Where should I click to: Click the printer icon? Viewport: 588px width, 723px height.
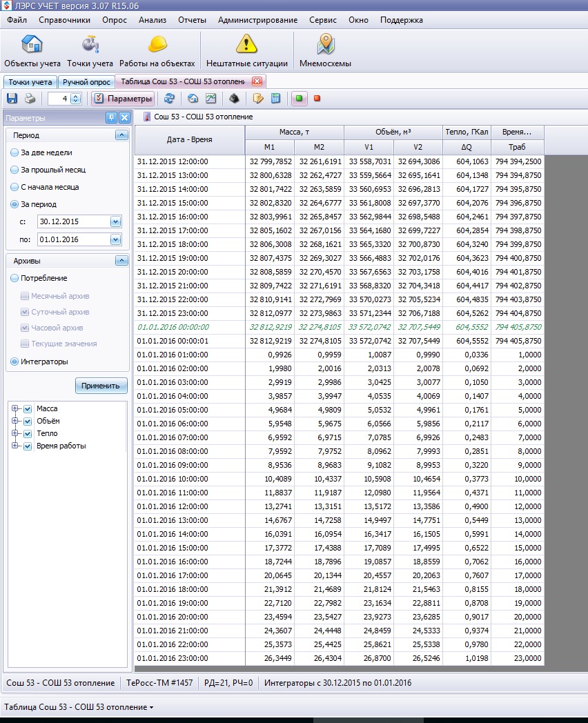pyautogui.click(x=30, y=98)
